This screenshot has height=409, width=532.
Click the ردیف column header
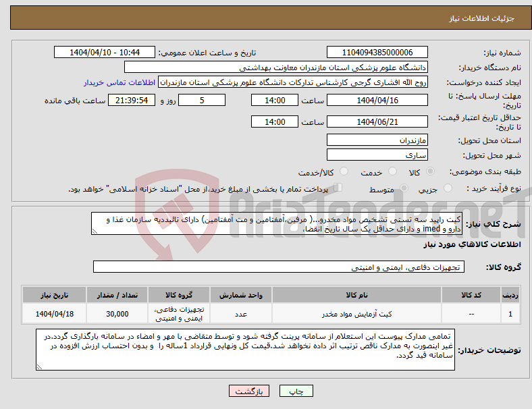coord(510,295)
